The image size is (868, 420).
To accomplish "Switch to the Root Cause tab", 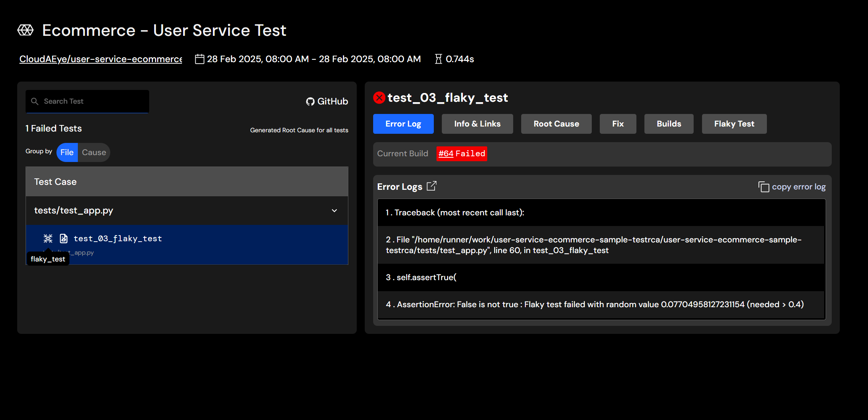I will click(x=556, y=123).
